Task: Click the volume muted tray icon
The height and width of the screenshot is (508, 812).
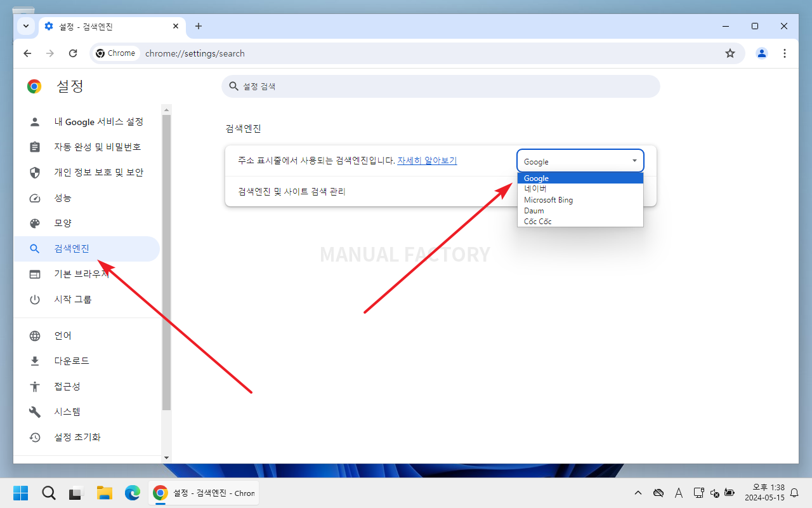Action: point(715,493)
